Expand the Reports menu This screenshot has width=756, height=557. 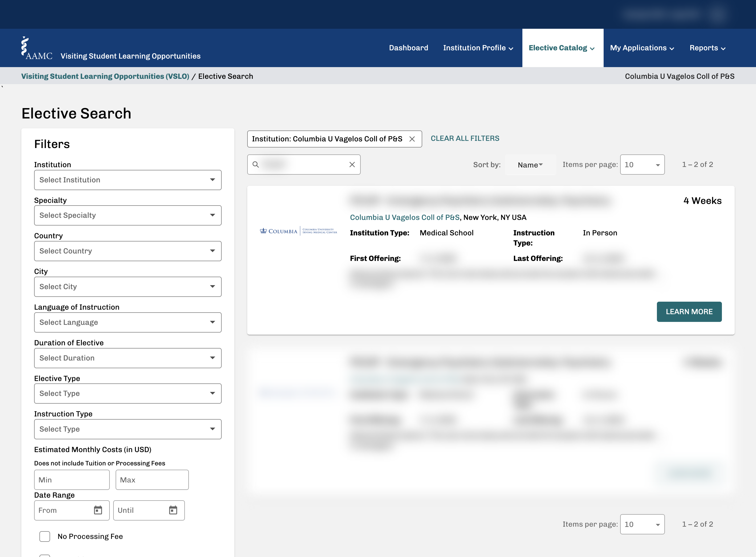[x=708, y=48]
